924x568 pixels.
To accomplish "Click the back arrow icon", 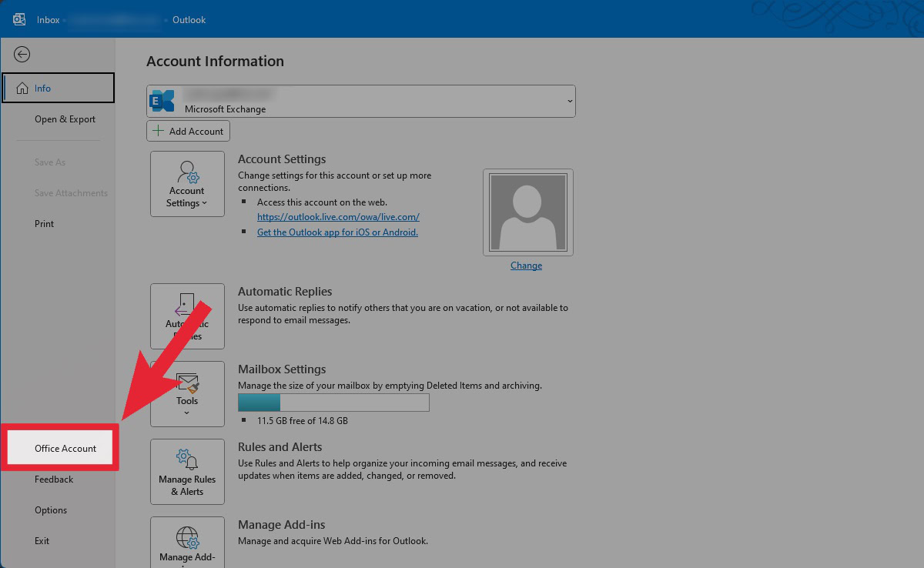I will [22, 54].
